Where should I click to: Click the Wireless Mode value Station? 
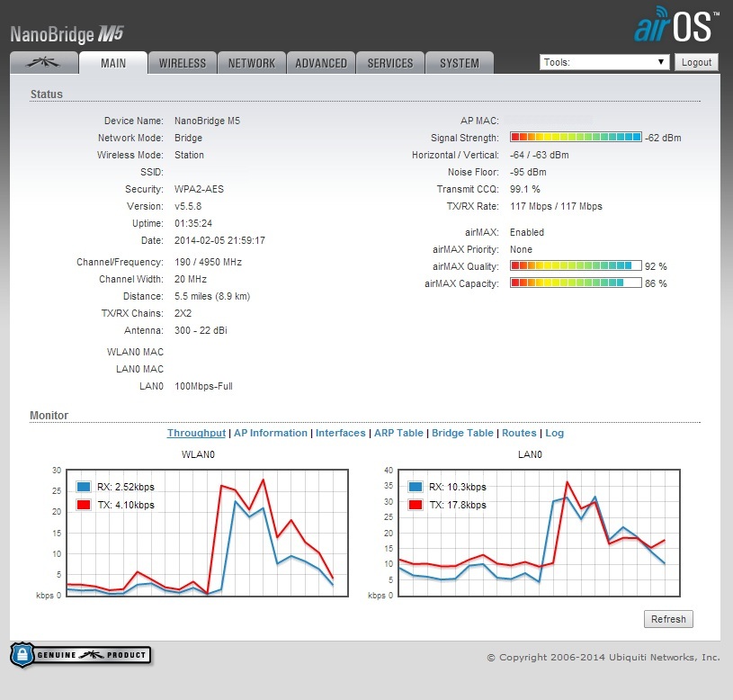pyautogui.click(x=189, y=155)
